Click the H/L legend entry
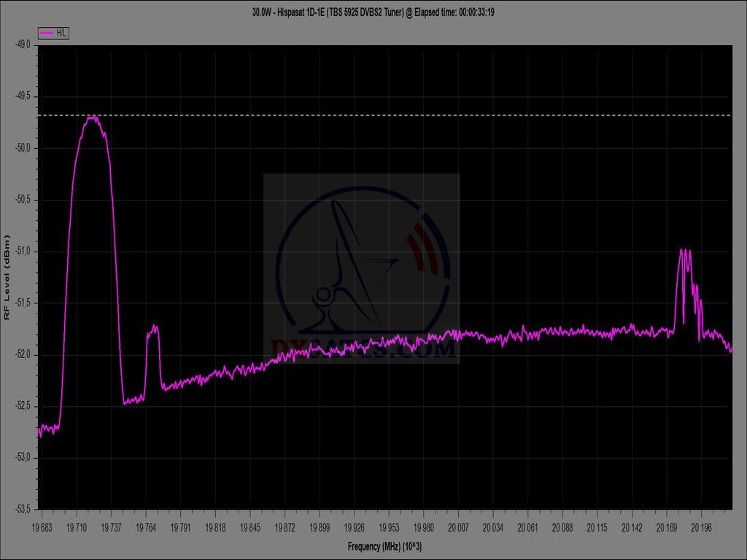 (53, 33)
